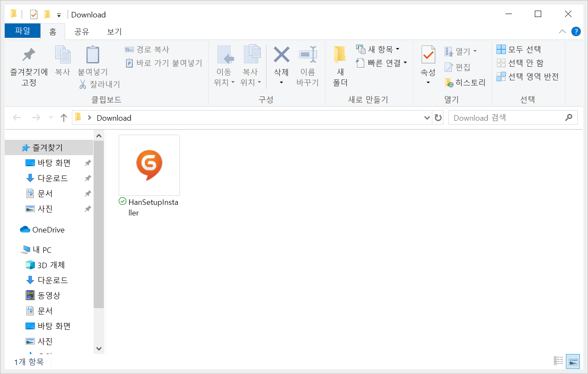Switch to the 보기 ribbon tab
This screenshot has width=588, height=374.
pos(114,31)
